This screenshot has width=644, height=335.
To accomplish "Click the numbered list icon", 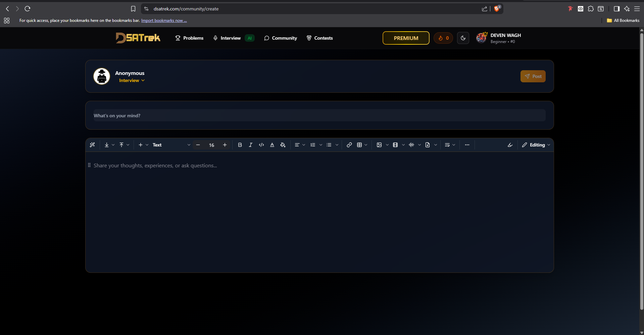I will click(313, 145).
